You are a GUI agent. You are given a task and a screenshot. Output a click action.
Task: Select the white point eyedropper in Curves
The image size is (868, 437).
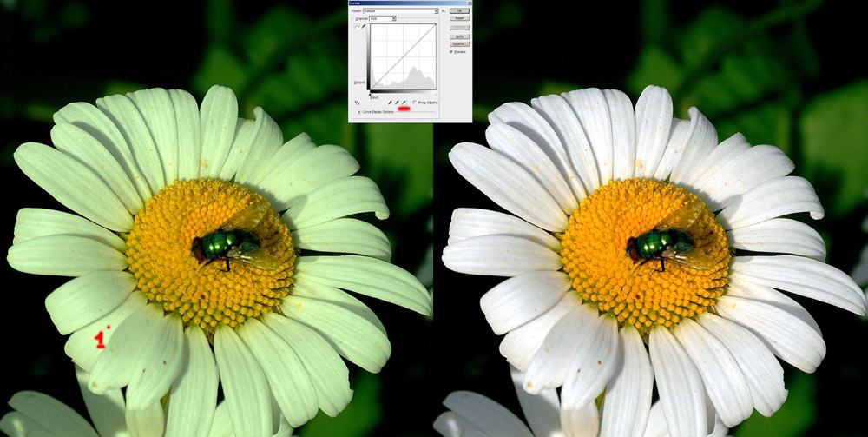click(404, 103)
